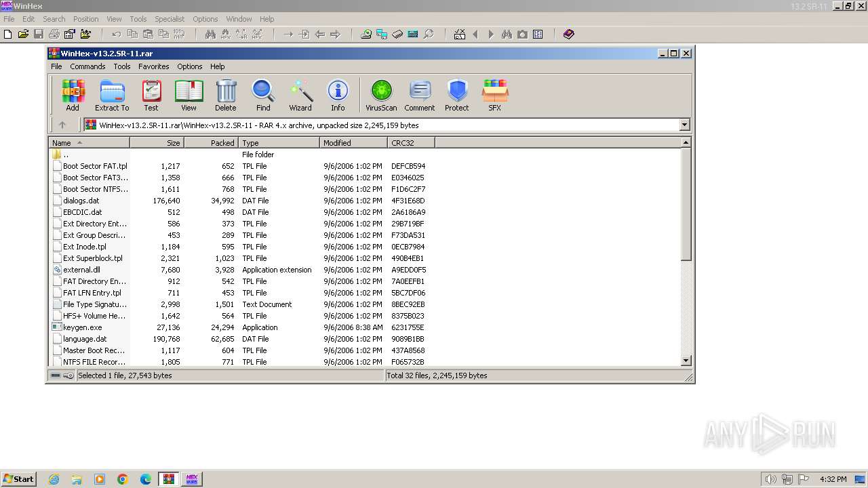Click WinHex Open file folder icon
Viewport: 868px width, 488px height.
(24, 34)
